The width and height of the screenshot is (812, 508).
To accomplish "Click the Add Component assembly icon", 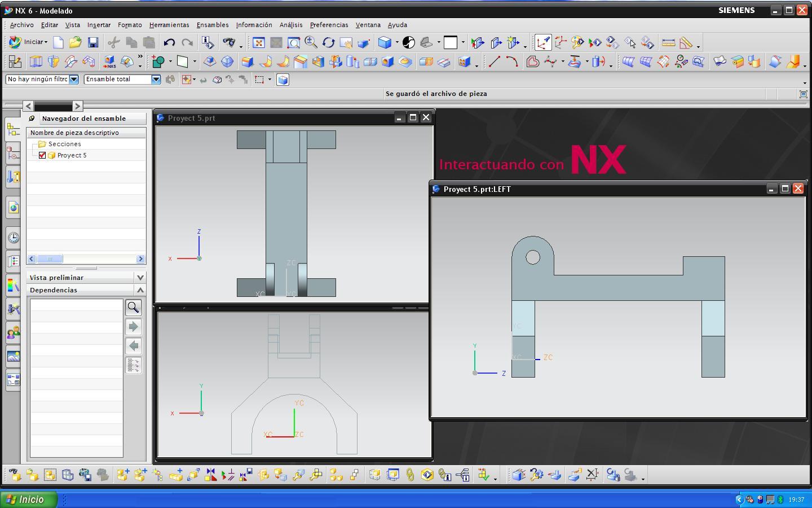I will pyautogui.click(x=123, y=475).
